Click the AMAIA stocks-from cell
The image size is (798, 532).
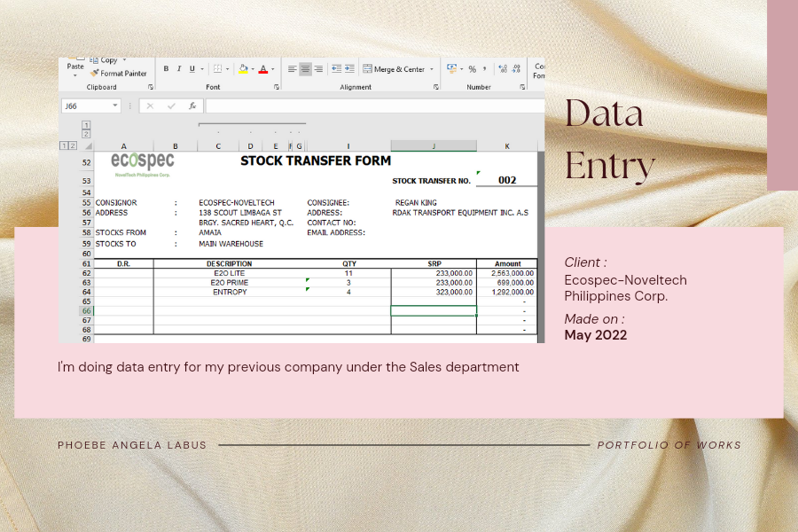tap(210, 232)
